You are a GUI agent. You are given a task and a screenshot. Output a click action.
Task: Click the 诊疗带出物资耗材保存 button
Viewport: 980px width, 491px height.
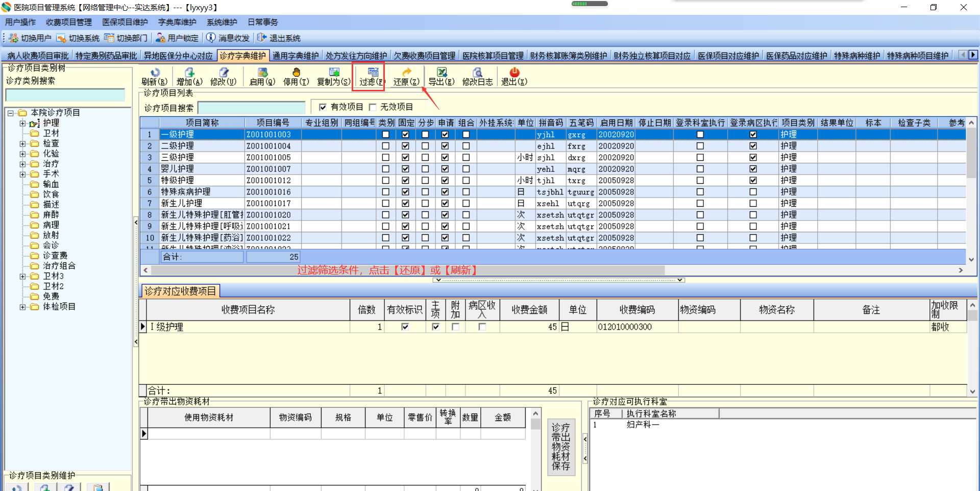pyautogui.click(x=561, y=447)
